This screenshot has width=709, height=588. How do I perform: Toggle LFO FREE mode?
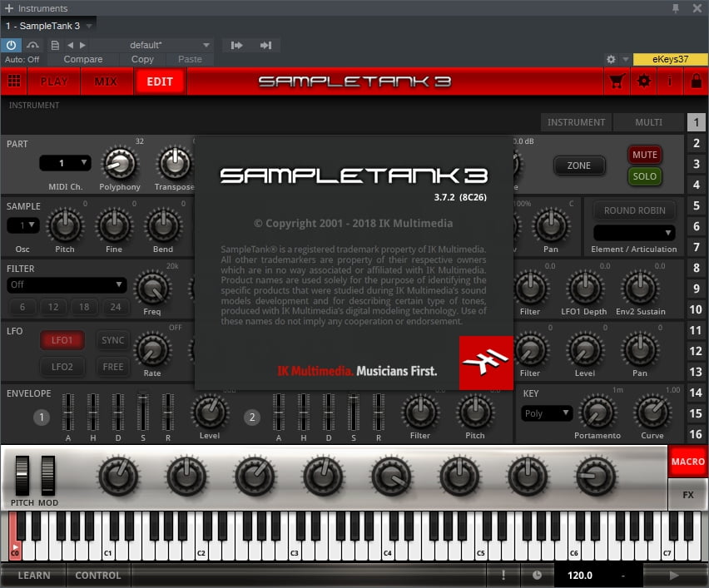(112, 367)
